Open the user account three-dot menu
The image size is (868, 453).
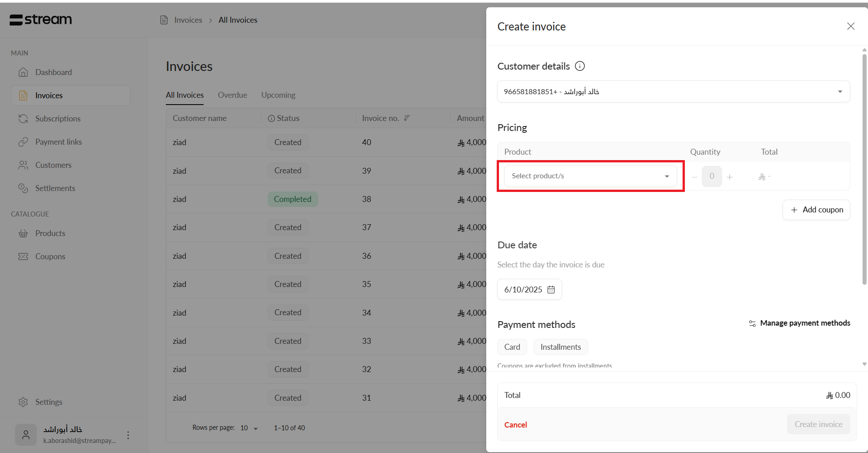coord(128,435)
